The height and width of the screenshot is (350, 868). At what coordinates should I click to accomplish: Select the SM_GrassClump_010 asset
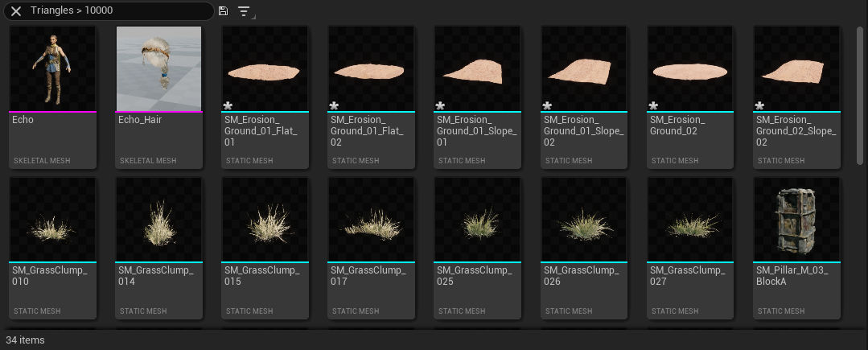[53, 248]
